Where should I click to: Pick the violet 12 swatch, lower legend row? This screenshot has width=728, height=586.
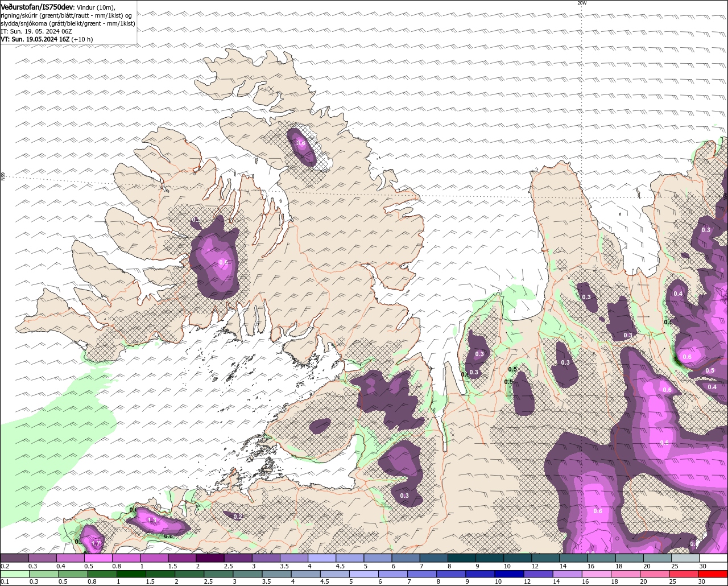click(539, 573)
